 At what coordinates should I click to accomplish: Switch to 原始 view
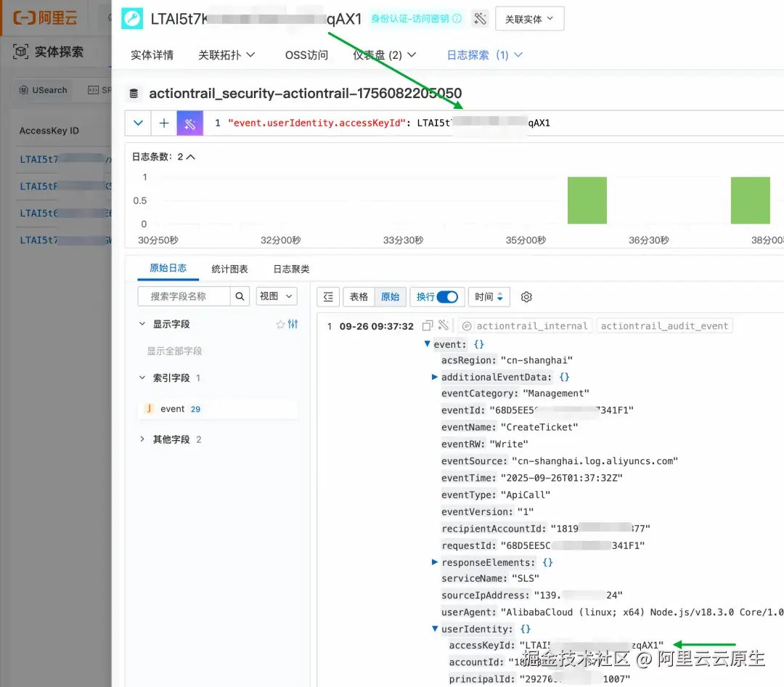point(390,297)
